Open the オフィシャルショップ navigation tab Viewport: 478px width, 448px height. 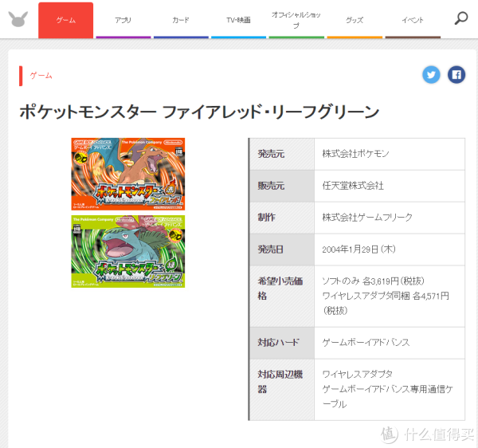point(296,20)
